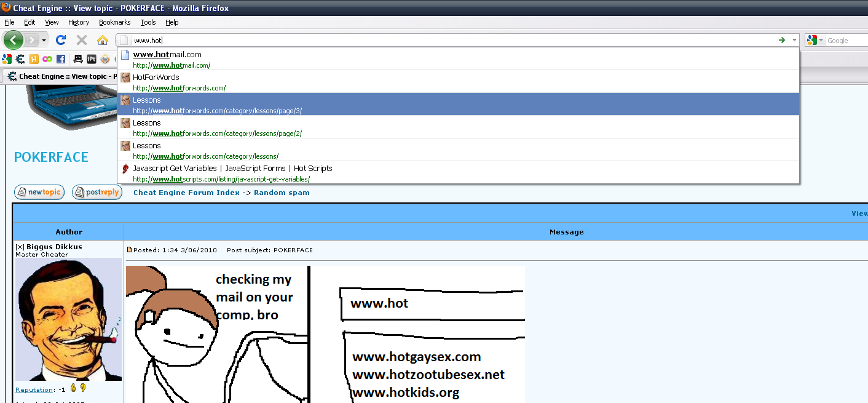
Task: Open the orange H bookmark icon
Action: (34, 59)
